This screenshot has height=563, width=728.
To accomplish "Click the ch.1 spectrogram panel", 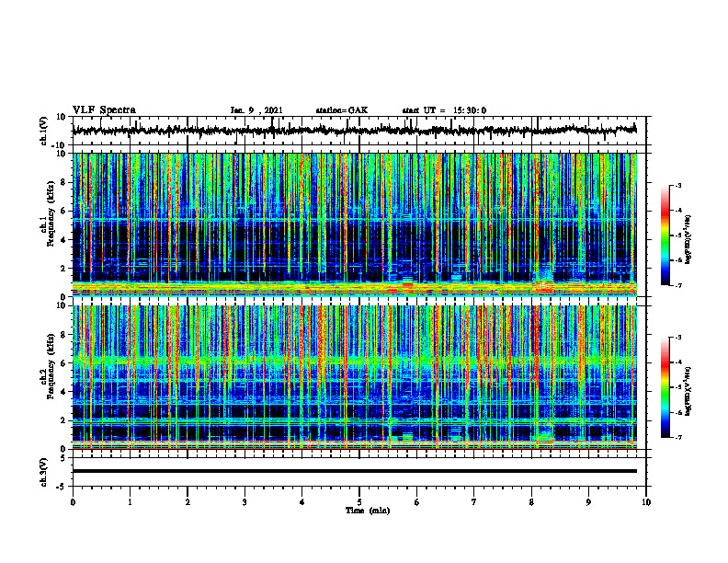I will (x=355, y=224).
